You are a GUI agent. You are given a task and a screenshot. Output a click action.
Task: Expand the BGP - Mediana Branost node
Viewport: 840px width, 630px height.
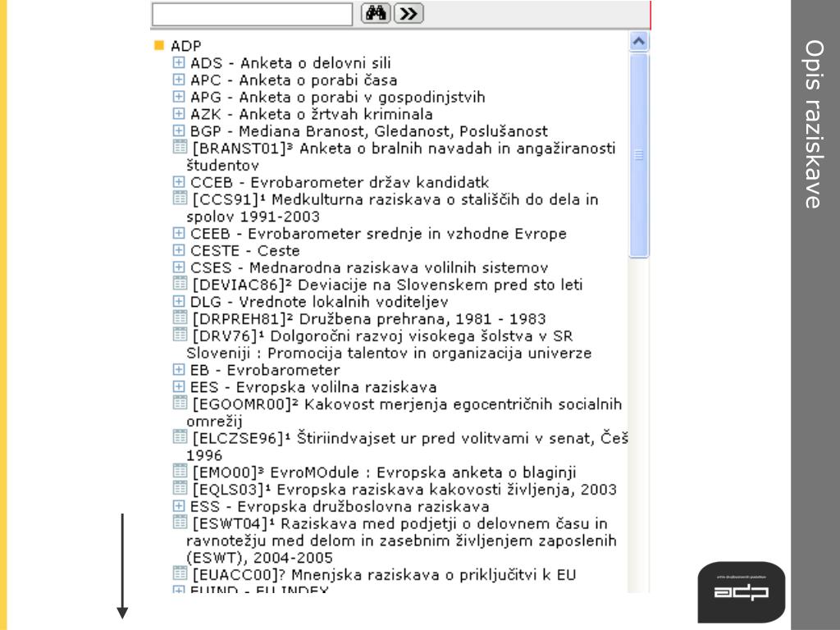tap(178, 130)
